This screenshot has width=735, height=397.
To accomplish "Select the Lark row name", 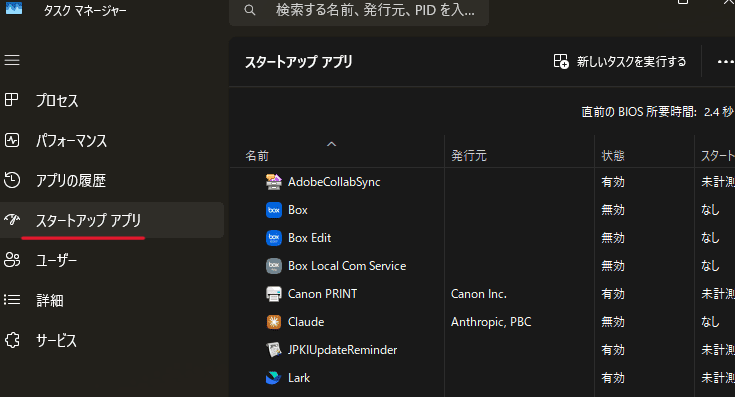I will pos(299,378).
